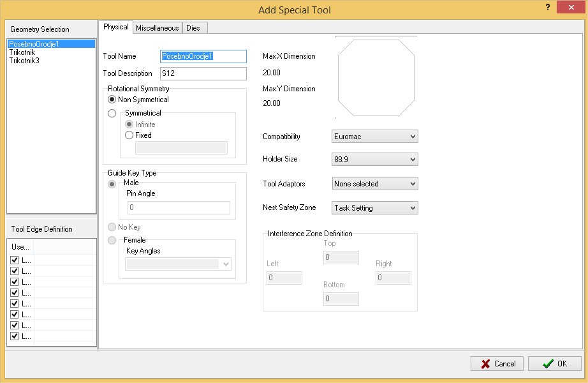Close the Add Special Tool dialog
Image resolution: width=588 pixels, height=383 pixels.
(x=568, y=7)
